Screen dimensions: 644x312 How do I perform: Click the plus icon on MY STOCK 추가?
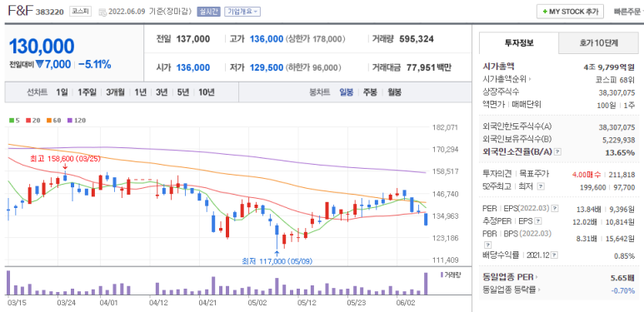(545, 12)
